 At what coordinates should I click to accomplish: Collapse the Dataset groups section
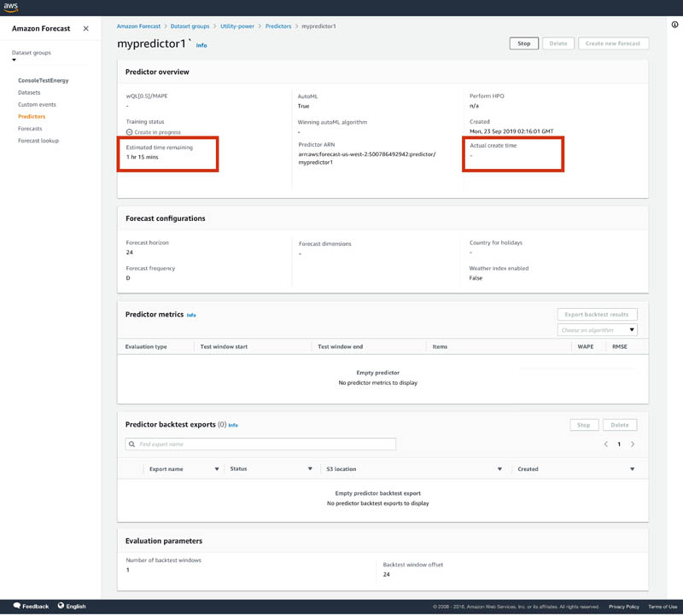coord(14,60)
